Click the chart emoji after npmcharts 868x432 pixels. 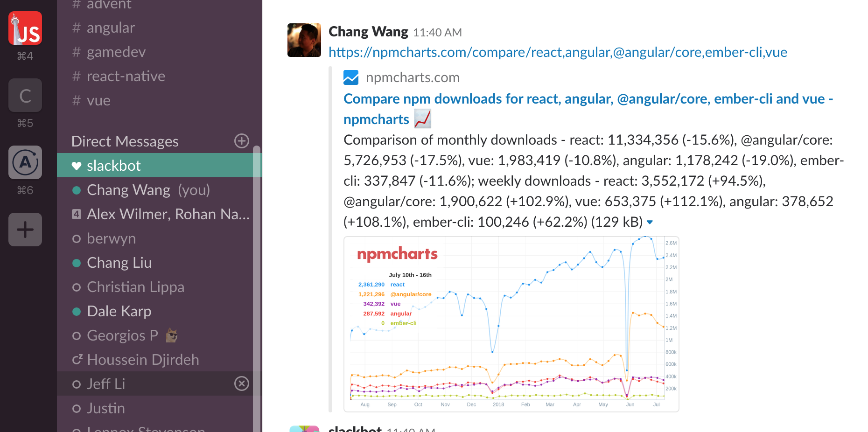click(x=423, y=119)
